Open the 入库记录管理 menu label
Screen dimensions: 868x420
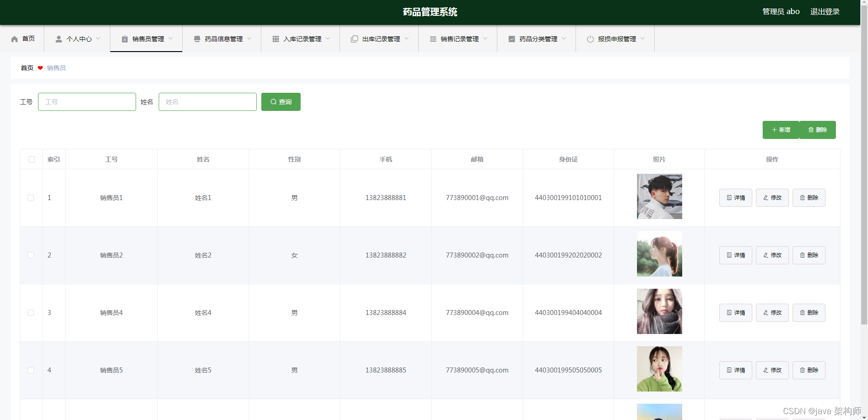[302, 39]
